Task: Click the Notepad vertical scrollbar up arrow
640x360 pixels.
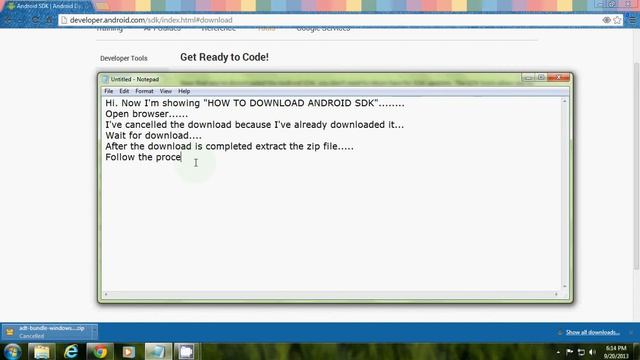Action: pos(564,101)
